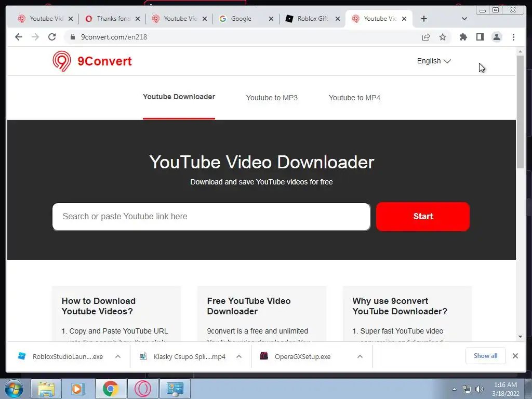Expand the English language dropdown
Image resolution: width=532 pixels, height=399 pixels.
tap(434, 61)
